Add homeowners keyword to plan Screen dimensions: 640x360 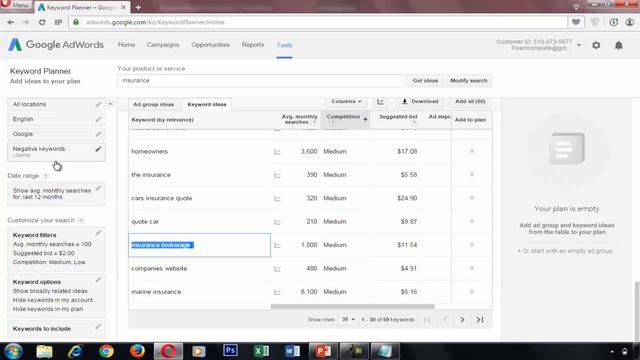(471, 151)
